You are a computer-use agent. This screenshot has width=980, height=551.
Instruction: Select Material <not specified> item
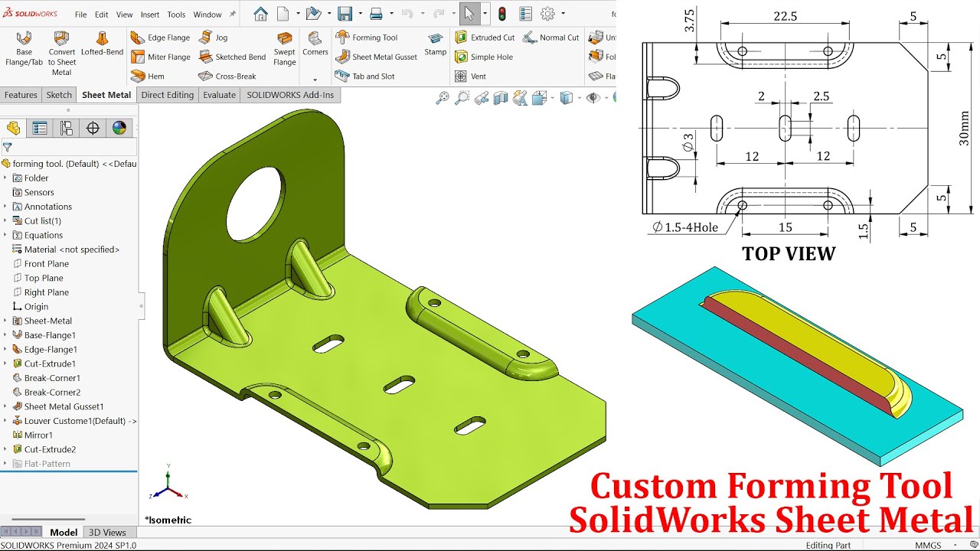pos(66,249)
